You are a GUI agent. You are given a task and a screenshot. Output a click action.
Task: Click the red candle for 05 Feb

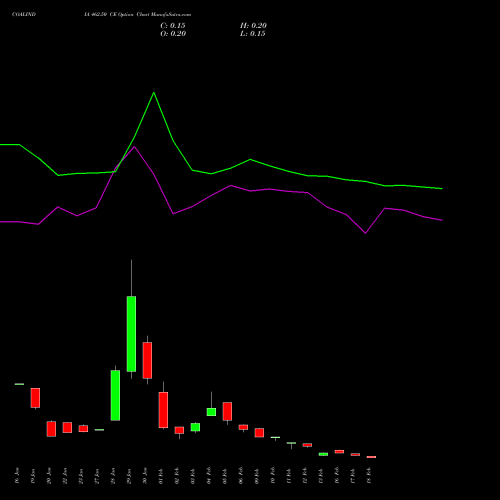[x=227, y=411]
